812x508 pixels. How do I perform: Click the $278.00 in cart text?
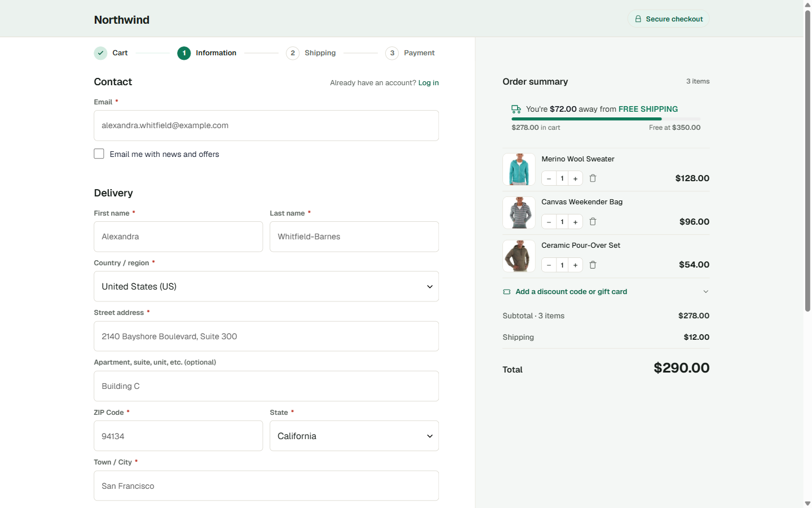tap(536, 128)
